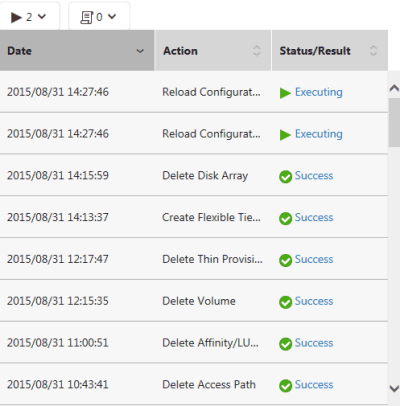Click the Status/Result column sort arrows
This screenshot has width=400, height=406.
coord(373,51)
